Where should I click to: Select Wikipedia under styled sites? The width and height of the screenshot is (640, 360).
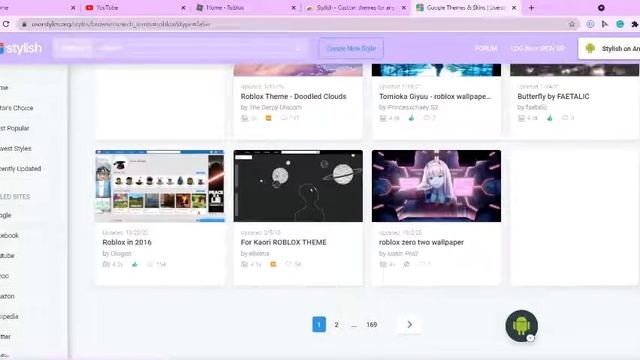(9, 316)
